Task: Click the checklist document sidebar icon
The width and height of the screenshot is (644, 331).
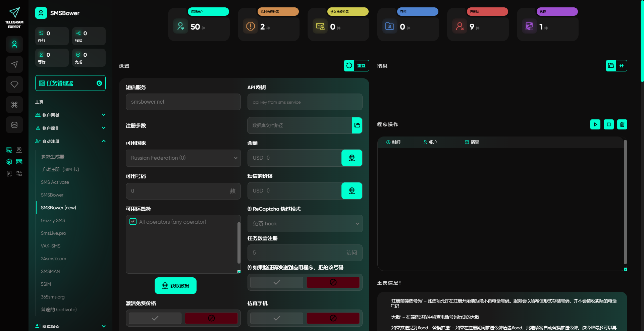Action: tap(9, 173)
